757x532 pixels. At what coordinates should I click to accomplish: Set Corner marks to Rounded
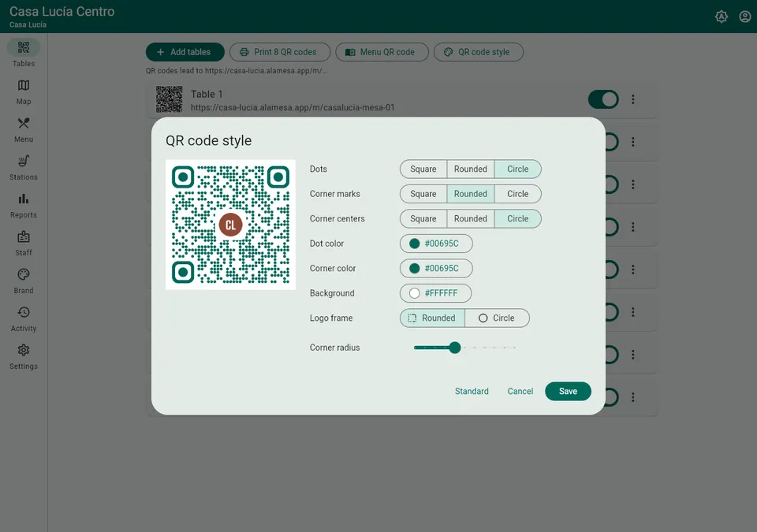click(x=470, y=194)
